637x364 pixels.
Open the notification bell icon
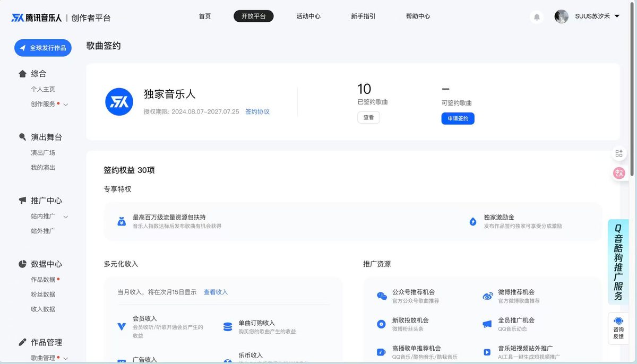tap(537, 16)
